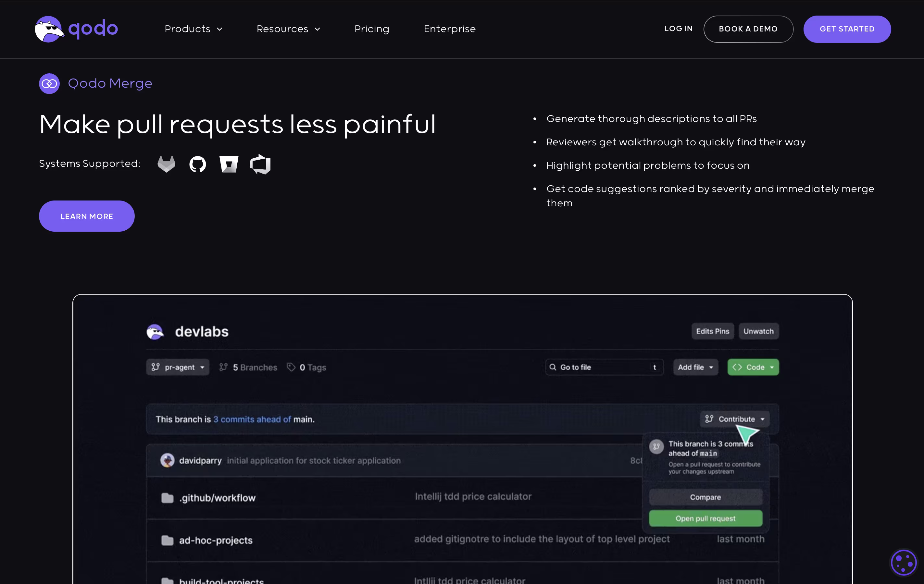Click the Book a Demo button
The height and width of the screenshot is (584, 924).
[748, 29]
